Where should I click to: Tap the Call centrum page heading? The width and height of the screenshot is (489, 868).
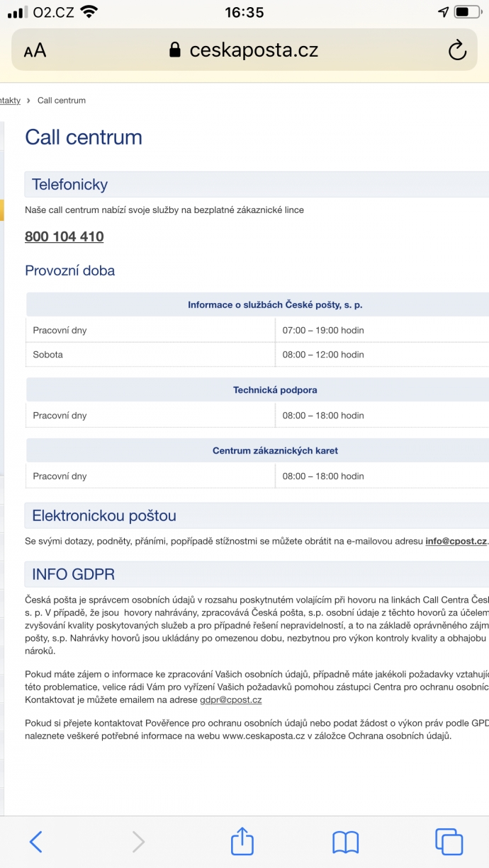coord(84,137)
